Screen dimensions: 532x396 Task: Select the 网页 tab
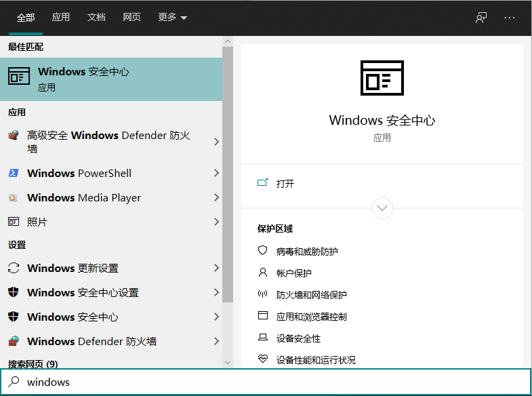[x=131, y=18]
